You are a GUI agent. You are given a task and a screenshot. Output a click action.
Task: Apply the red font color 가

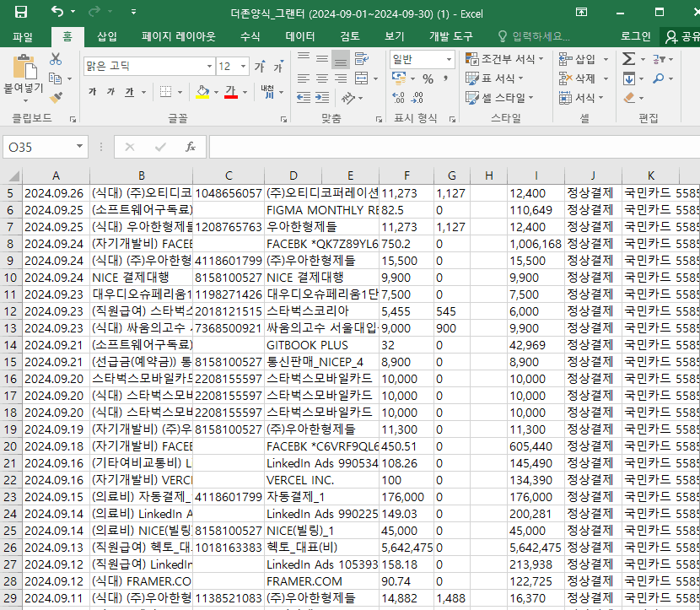pyautogui.click(x=231, y=92)
